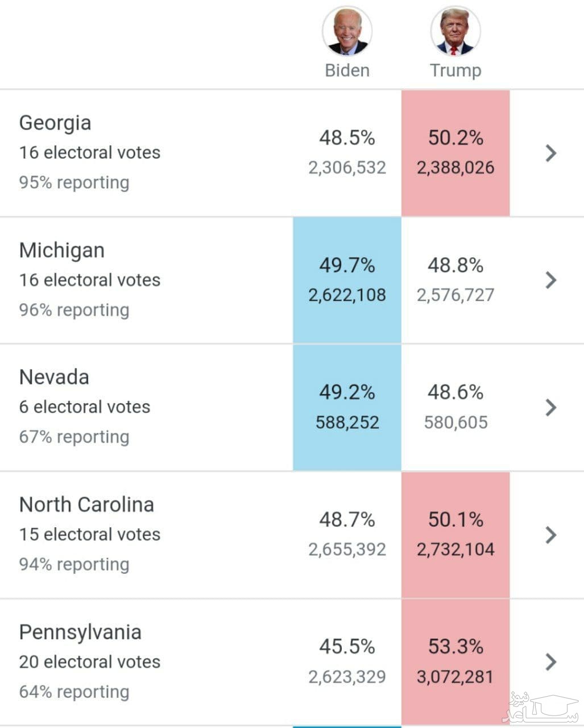Viewport: 584px width, 728px height.
Task: Select the Georgia state name
Action: pos(55,123)
